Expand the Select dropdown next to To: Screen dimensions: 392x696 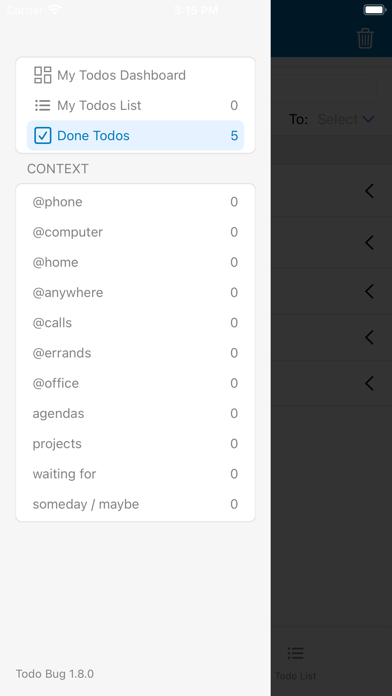coord(346,119)
